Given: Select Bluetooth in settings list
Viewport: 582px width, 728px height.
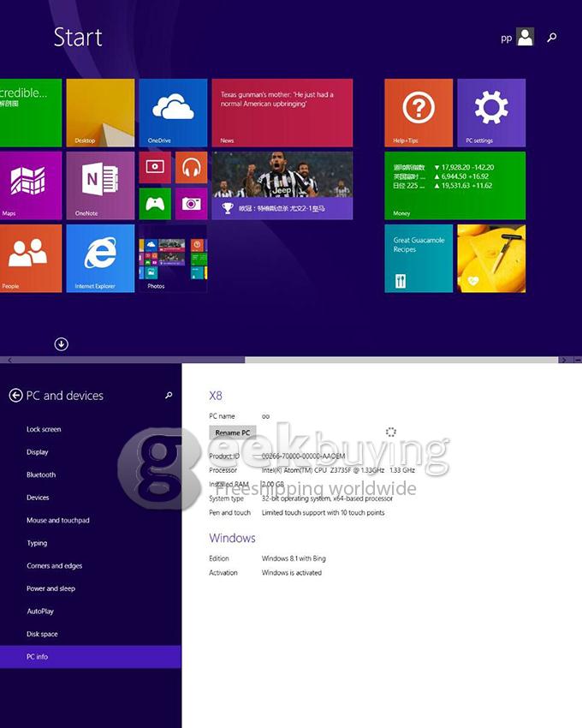Looking at the screenshot, I should [41, 474].
